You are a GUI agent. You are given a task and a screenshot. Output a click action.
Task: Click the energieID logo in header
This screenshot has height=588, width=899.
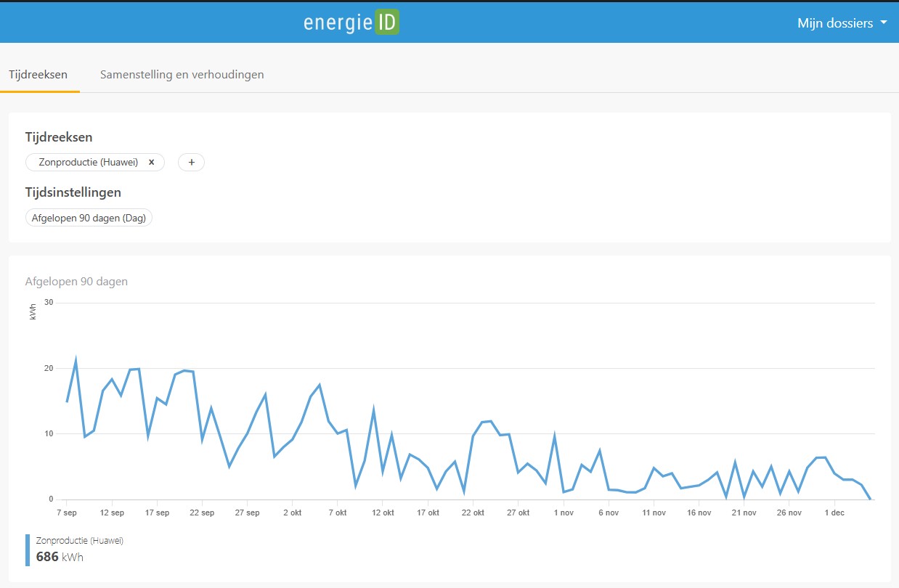pyautogui.click(x=351, y=23)
